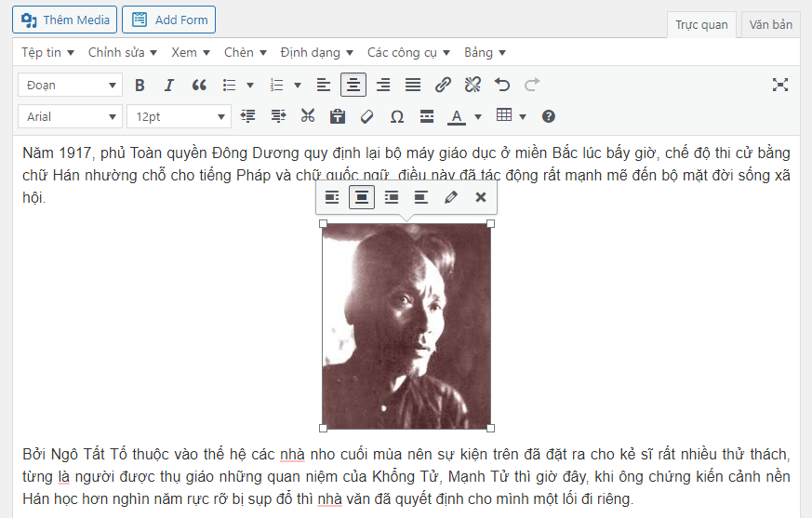
Task: Click the Add Form button
Action: [x=168, y=20]
